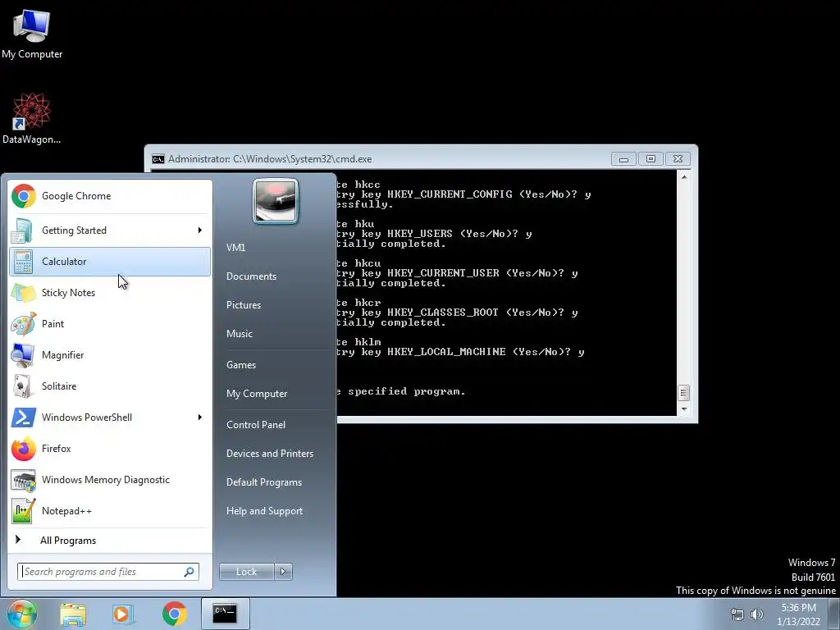This screenshot has width=840, height=630.
Task: Open Music from the Start menu
Action: pyautogui.click(x=240, y=334)
